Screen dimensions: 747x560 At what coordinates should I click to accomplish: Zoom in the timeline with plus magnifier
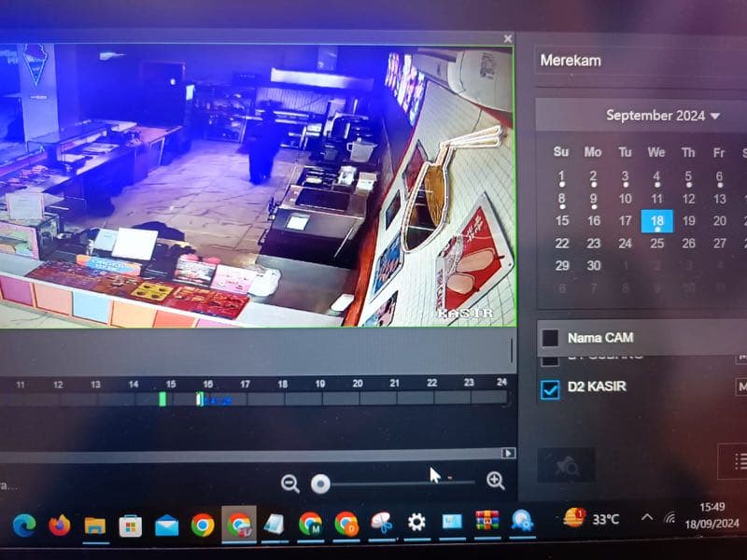(x=496, y=481)
